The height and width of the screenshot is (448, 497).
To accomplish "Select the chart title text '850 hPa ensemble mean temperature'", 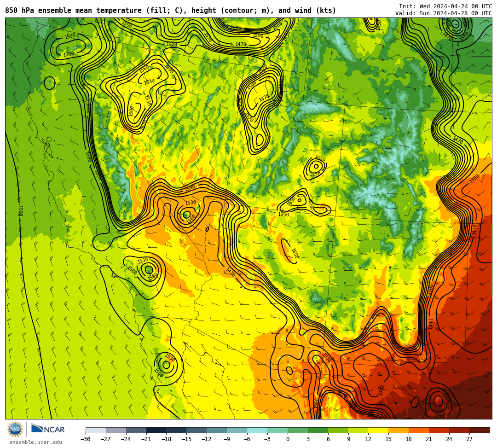I will click(x=73, y=11).
